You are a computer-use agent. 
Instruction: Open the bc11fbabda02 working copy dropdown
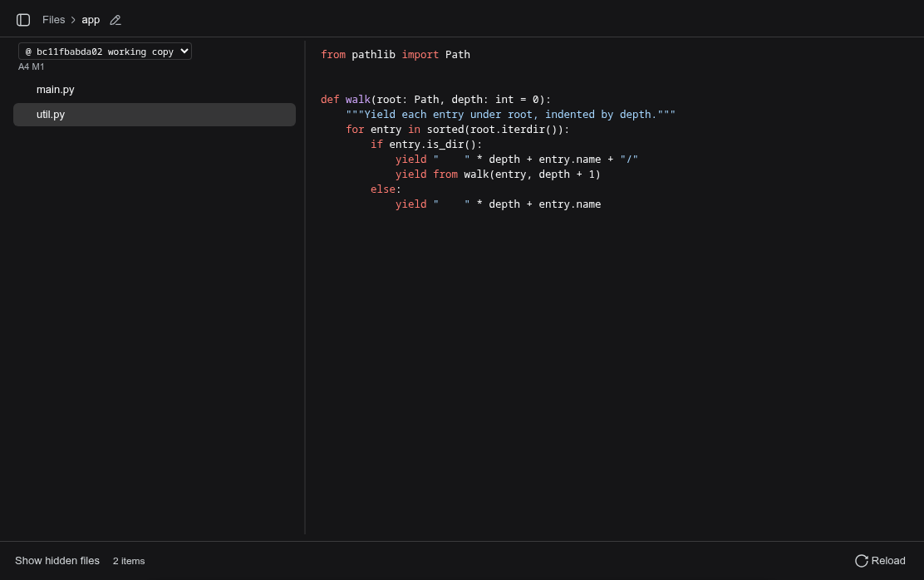[x=105, y=52]
